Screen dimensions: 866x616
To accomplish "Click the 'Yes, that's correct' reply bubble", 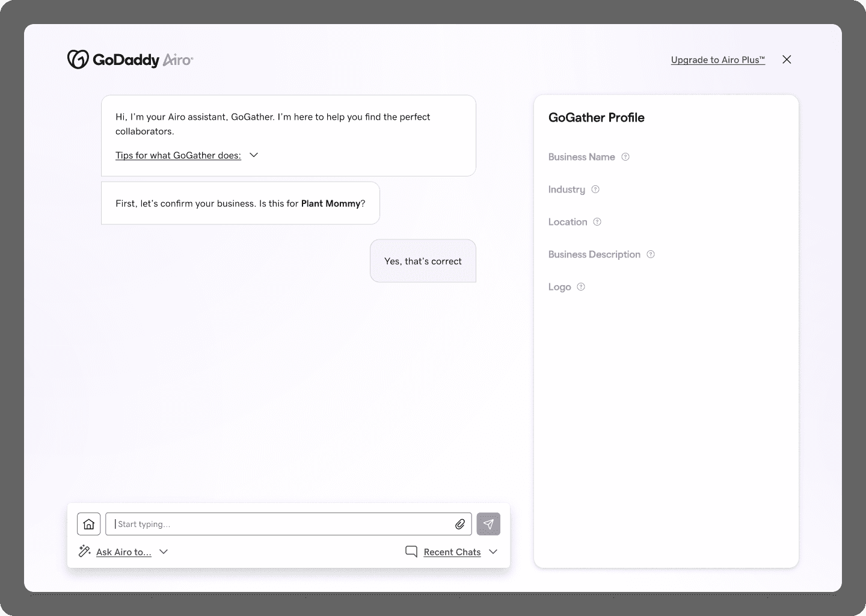I will pos(423,261).
